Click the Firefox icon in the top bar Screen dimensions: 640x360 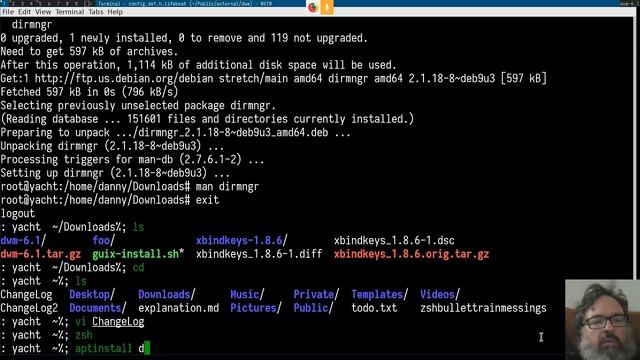(313, 7)
